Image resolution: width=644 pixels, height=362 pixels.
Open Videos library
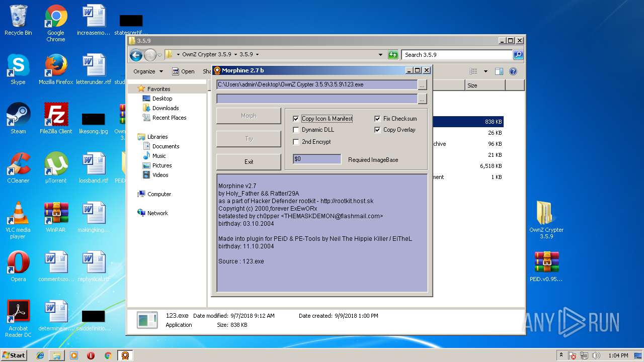pyautogui.click(x=160, y=175)
